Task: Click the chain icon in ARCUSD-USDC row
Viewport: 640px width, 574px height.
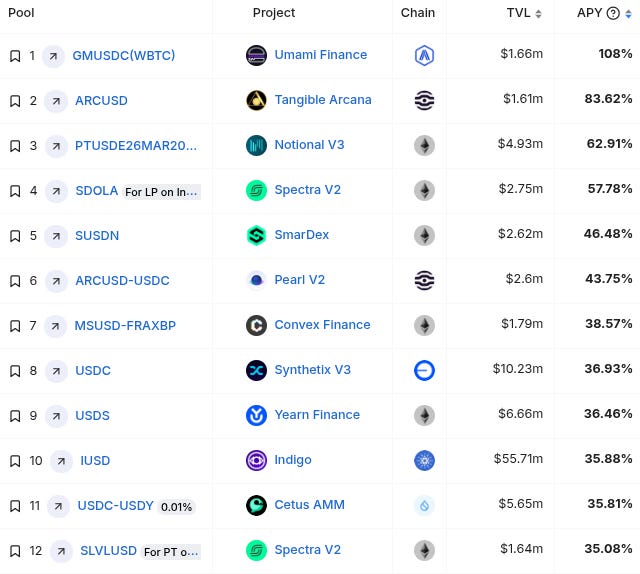Action: click(x=424, y=280)
